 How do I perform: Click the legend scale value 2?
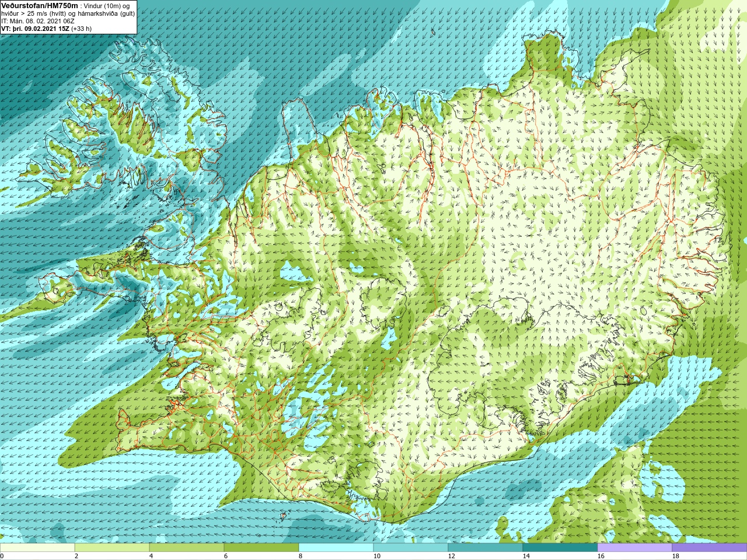coord(76,556)
